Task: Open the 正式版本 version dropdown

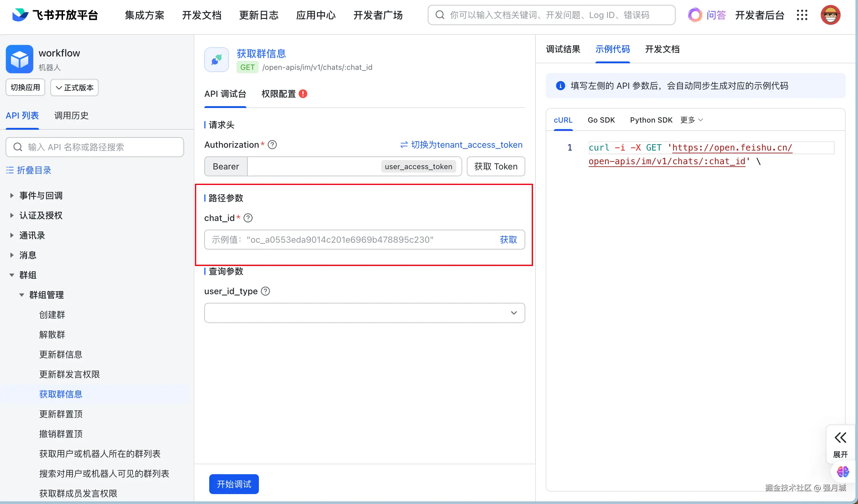Action: click(74, 88)
